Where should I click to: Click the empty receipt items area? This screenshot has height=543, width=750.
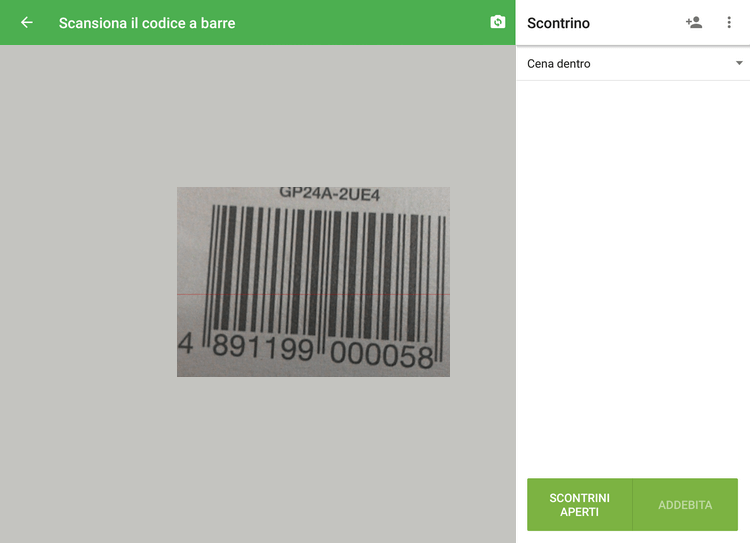632,270
